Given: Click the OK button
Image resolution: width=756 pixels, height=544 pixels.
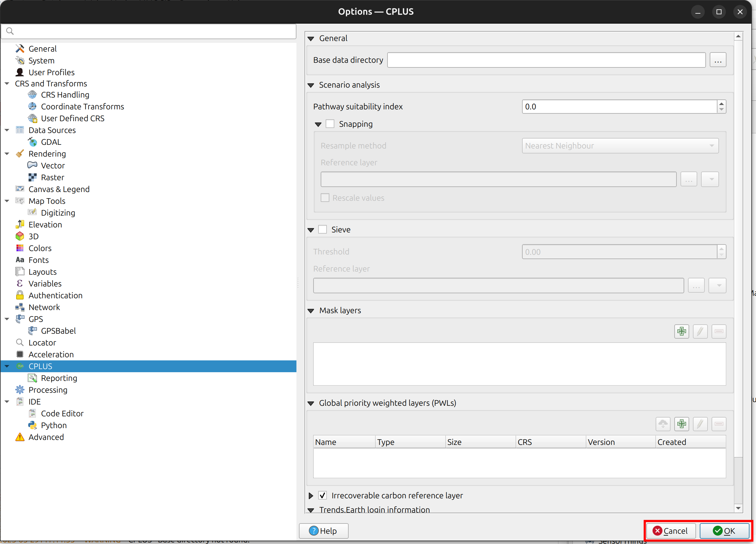Looking at the screenshot, I should 724,531.
